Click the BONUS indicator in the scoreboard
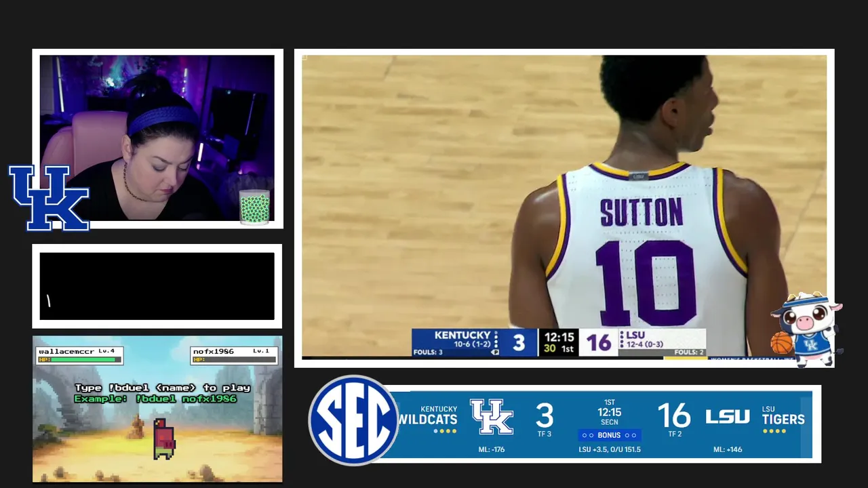868x488 pixels. point(609,435)
